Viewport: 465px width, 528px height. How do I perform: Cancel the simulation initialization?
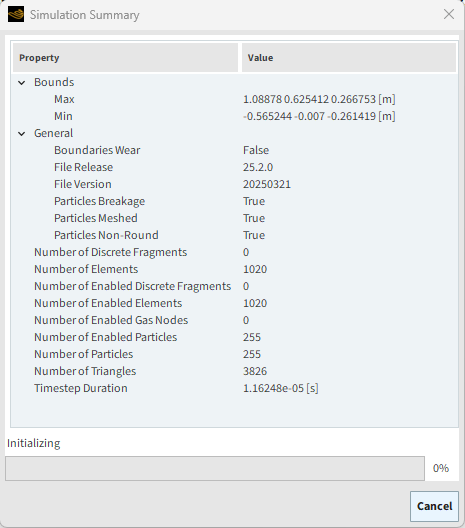point(434,506)
